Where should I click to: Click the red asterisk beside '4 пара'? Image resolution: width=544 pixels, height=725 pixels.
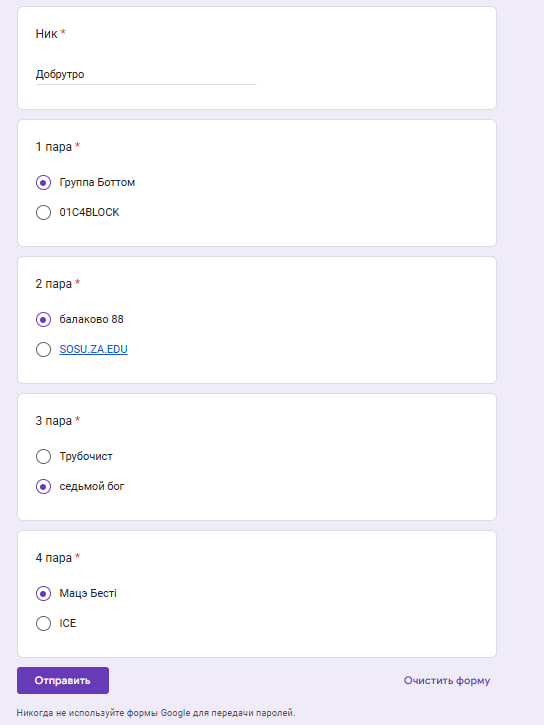pos(78,556)
